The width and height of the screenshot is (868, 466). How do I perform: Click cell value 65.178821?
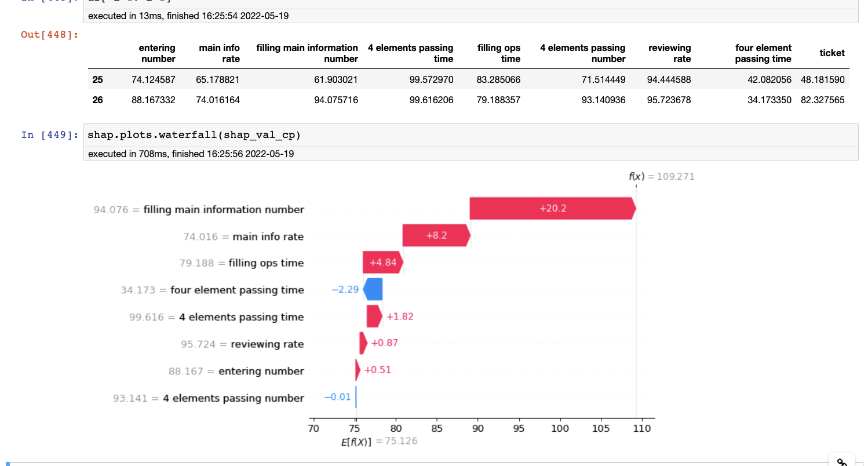218,79
